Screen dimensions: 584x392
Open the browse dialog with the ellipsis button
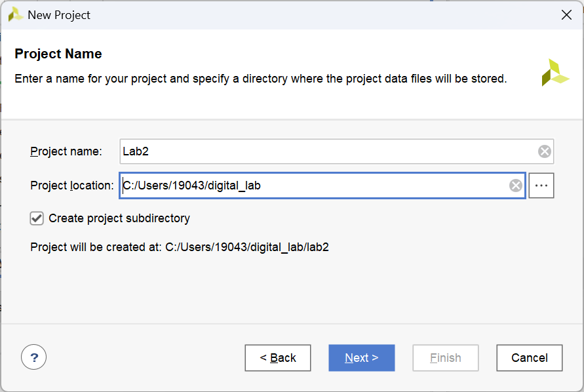[541, 186]
